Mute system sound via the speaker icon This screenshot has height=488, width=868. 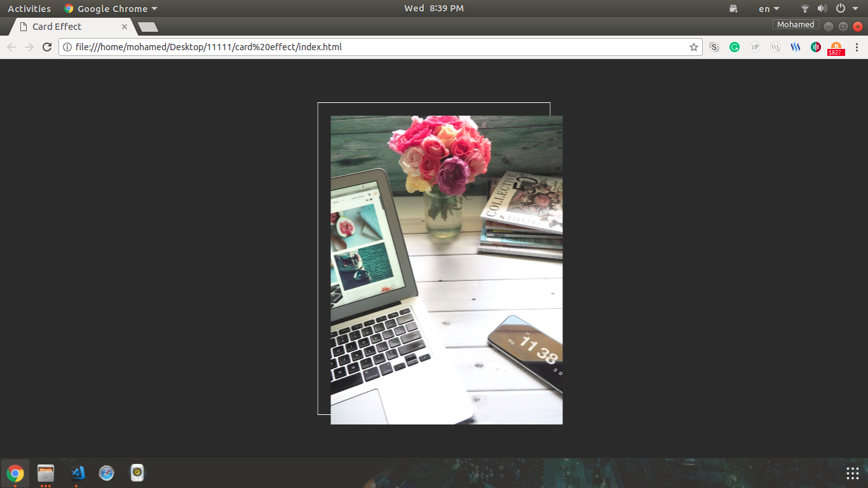(x=822, y=8)
